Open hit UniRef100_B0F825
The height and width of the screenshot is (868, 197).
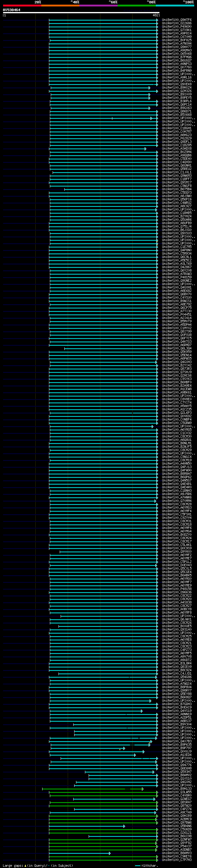177,40
